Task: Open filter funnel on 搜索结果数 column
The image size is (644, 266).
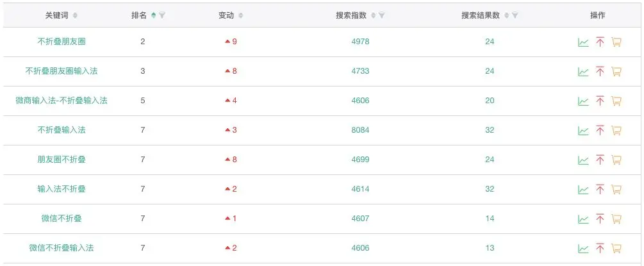Action: tap(515, 15)
